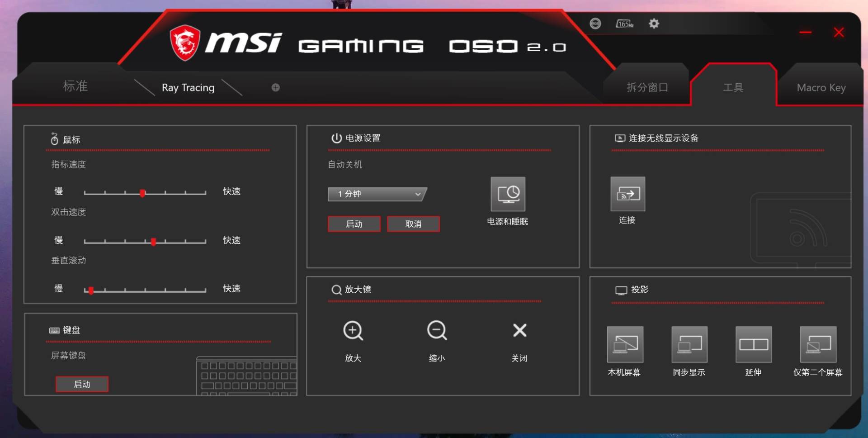
Task: Click the 165Hz refresh rate icon
Action: (625, 24)
